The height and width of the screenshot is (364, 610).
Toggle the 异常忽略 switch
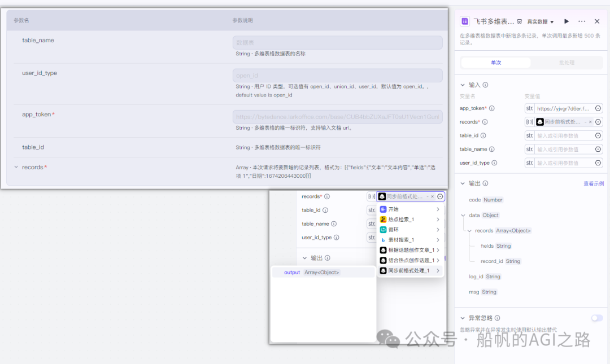[x=597, y=318]
